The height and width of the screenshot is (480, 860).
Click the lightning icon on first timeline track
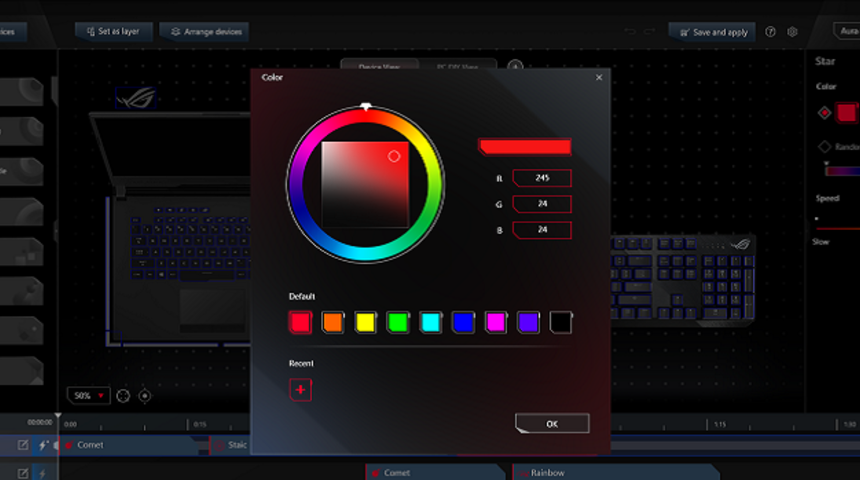(43, 445)
